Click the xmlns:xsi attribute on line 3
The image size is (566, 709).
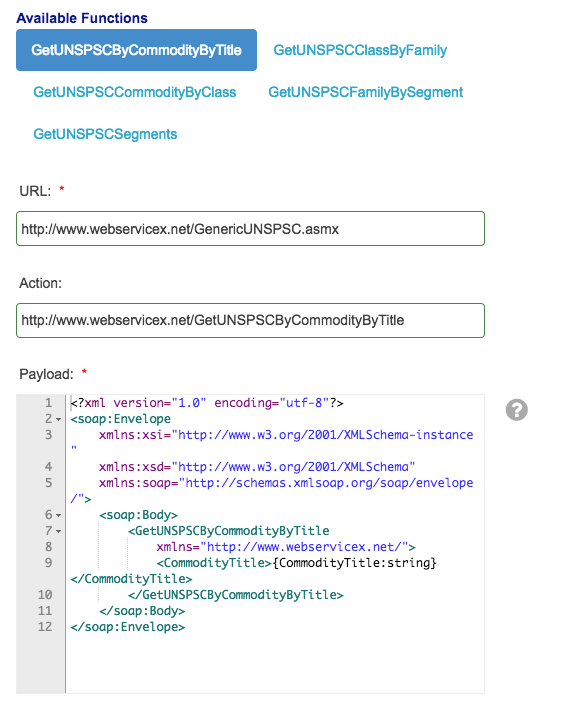[x=286, y=435]
